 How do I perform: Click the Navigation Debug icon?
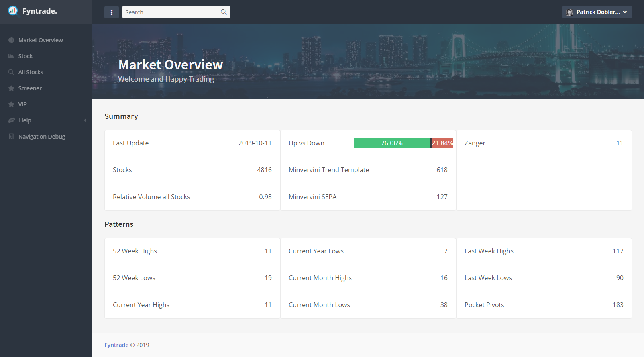pos(11,137)
